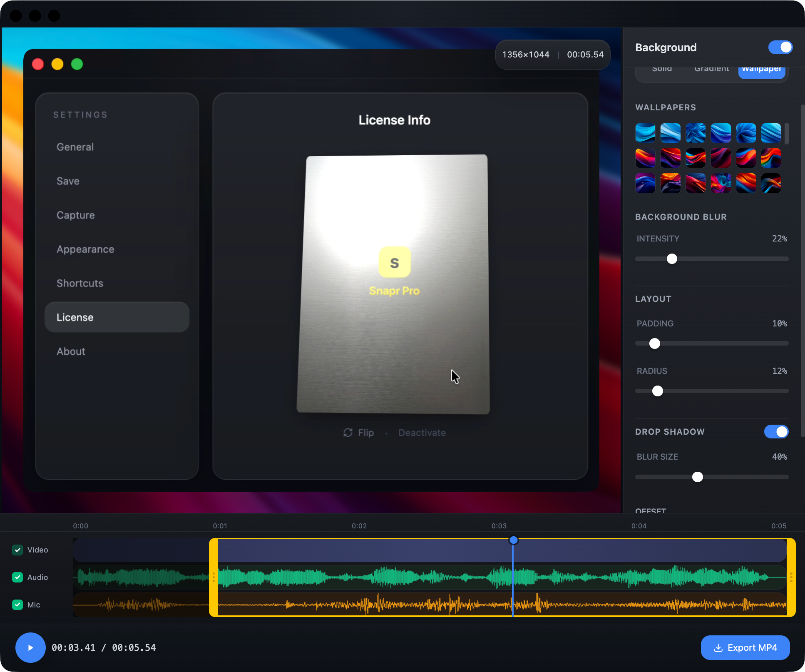Play the recording preview
The width and height of the screenshot is (805, 672).
click(x=30, y=647)
